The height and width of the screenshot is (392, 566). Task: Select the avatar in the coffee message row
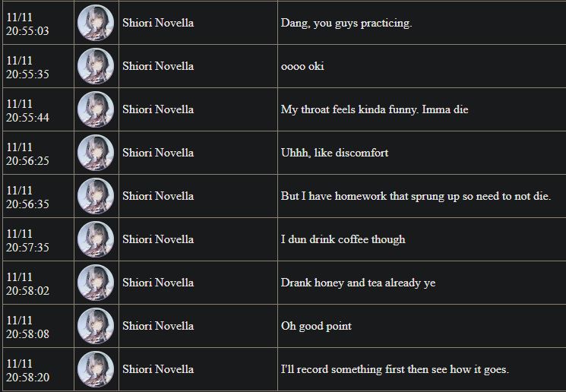point(96,239)
